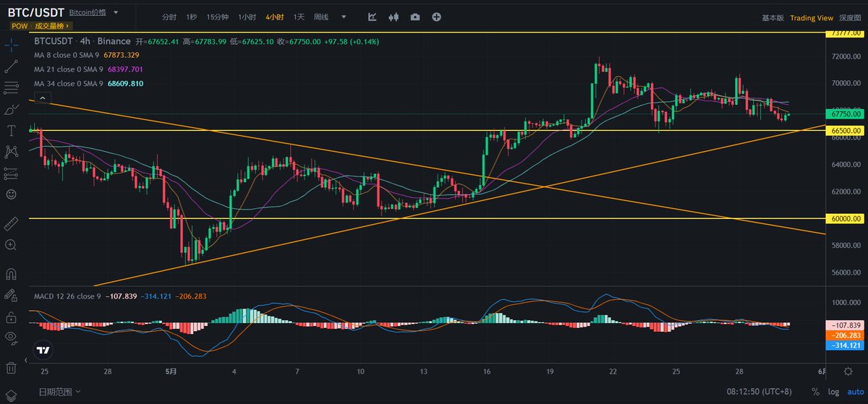
Task: Open the emoji icons tool
Action: pos(11,194)
